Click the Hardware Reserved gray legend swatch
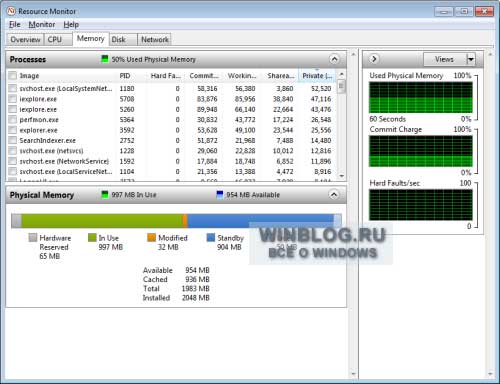 click(33, 237)
